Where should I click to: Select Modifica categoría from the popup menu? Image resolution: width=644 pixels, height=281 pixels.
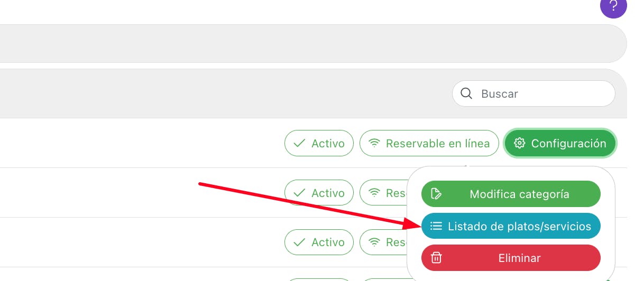(x=511, y=194)
